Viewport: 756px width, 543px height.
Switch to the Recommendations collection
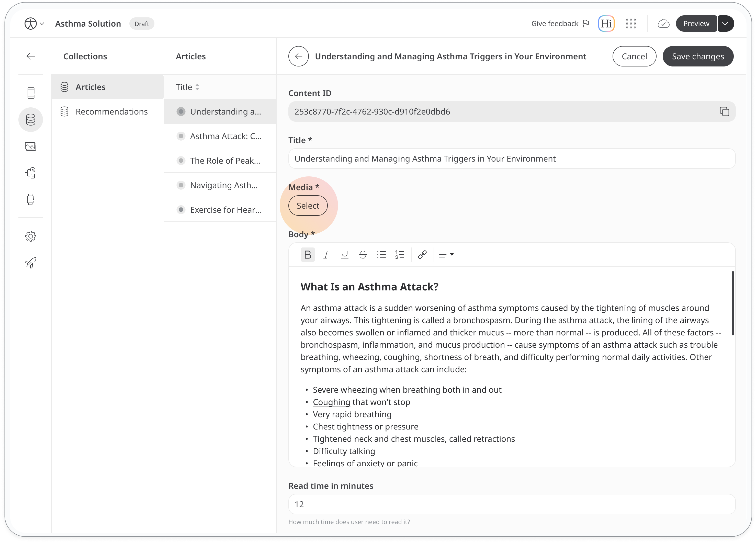(x=112, y=111)
